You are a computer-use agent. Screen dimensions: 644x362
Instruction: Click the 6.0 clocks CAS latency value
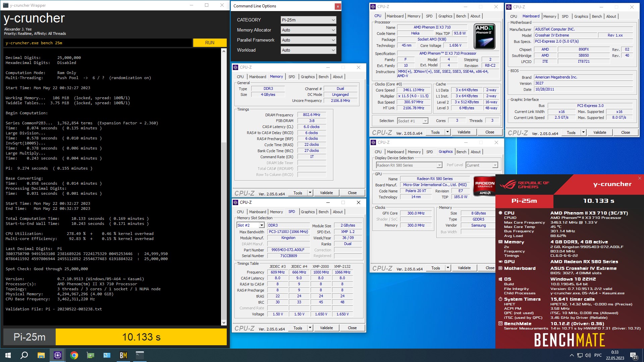pyautogui.click(x=312, y=127)
